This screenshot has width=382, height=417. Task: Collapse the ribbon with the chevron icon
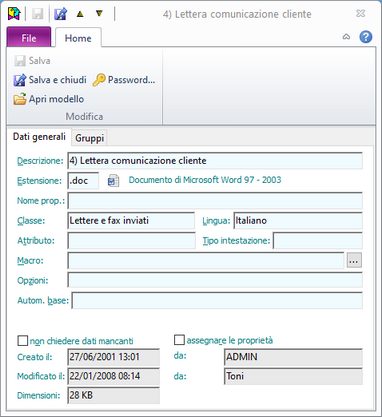point(346,37)
